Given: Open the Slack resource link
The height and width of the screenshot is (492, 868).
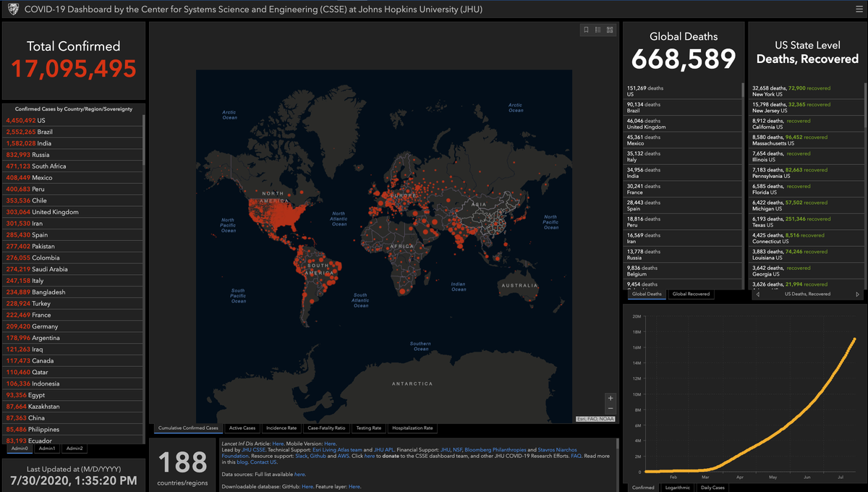Looking at the screenshot, I should coord(302,457).
